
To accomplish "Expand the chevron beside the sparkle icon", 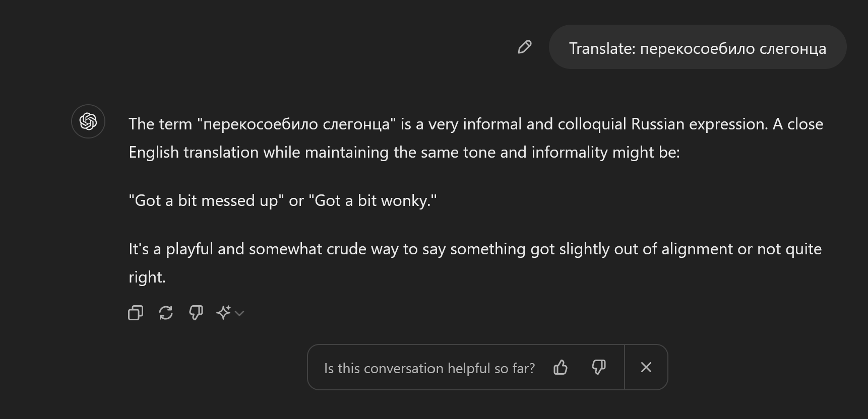I will (x=240, y=313).
